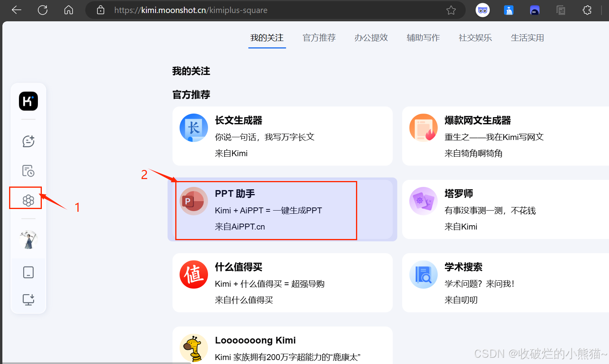Click the 塔罗师 purple card icon
The height and width of the screenshot is (364, 609).
click(423, 201)
